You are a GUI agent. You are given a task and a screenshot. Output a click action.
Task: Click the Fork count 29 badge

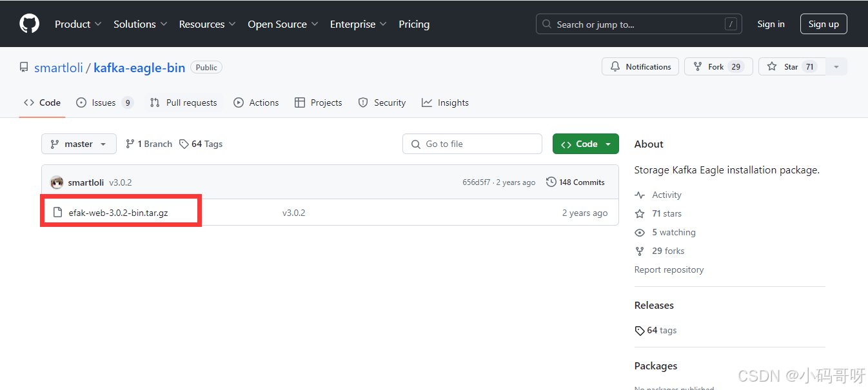coord(736,66)
